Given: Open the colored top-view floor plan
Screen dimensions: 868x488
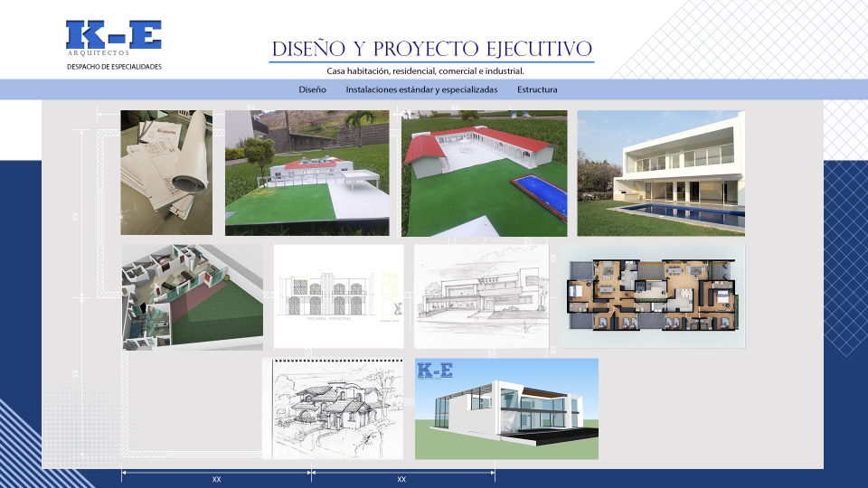Looking at the screenshot, I should point(653,296).
